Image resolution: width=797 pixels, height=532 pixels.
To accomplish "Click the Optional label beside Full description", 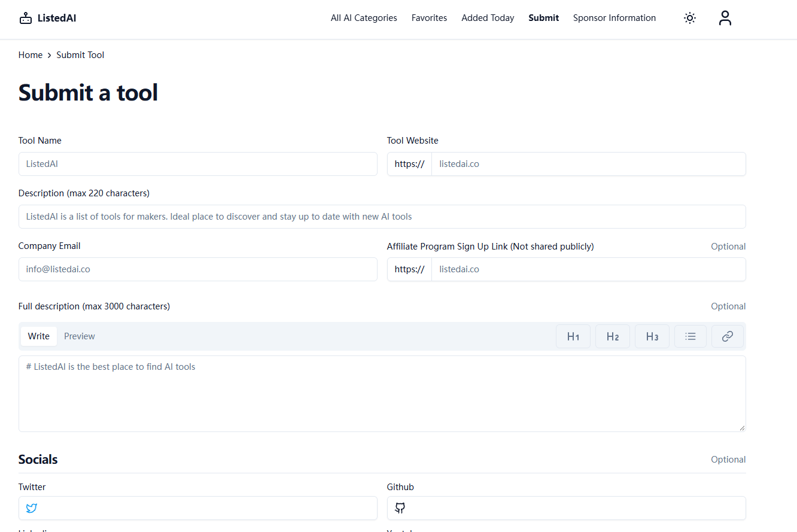I will tap(728, 306).
